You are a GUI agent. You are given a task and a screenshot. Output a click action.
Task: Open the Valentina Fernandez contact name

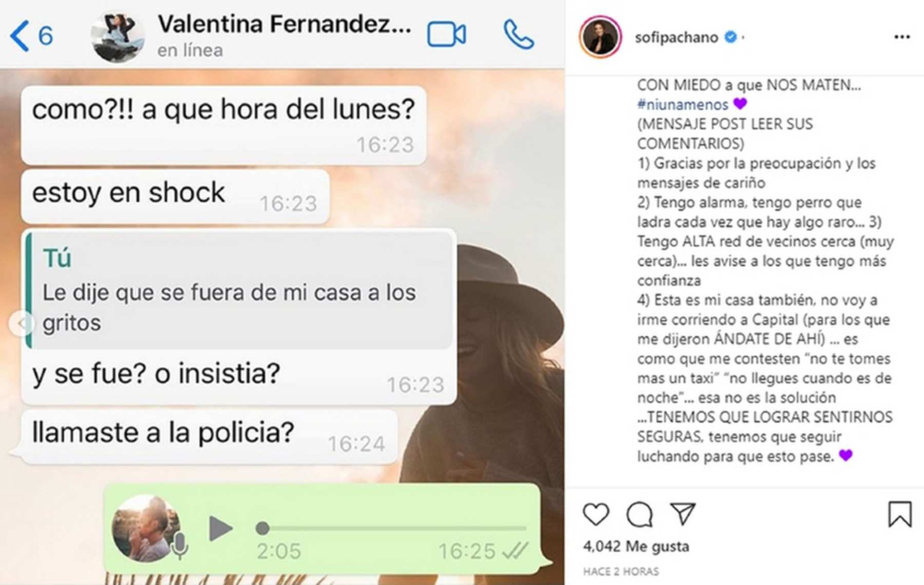[284, 24]
